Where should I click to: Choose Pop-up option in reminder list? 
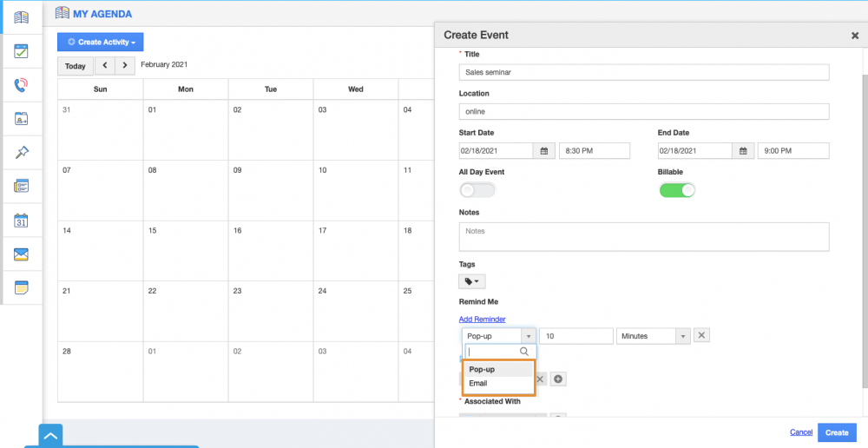[x=482, y=369]
